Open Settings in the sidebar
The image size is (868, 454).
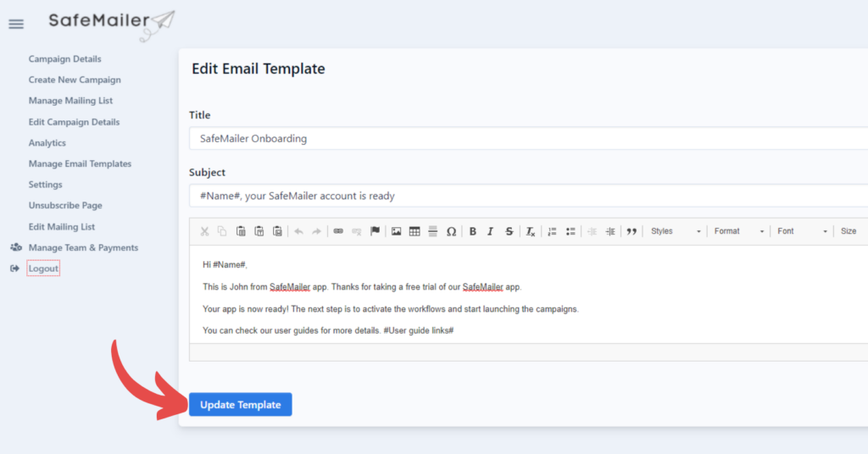(x=46, y=184)
